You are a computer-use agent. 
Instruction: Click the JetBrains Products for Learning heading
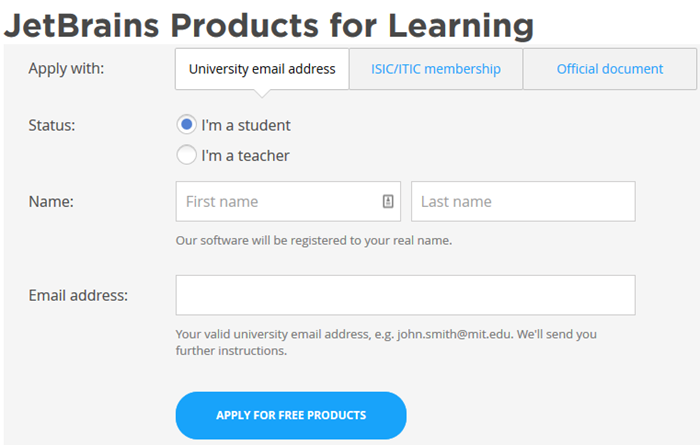(268, 24)
